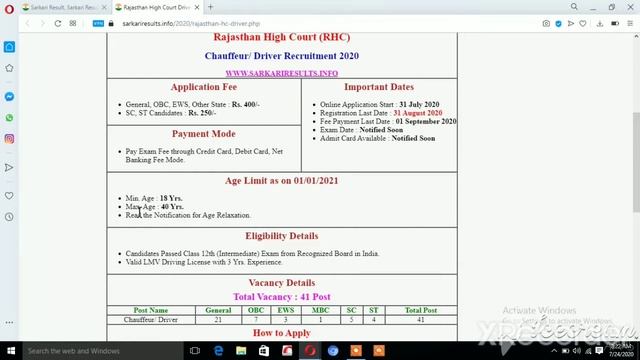Open the Windows Start menu
Screen dimensions: 640x360
(x=11, y=351)
